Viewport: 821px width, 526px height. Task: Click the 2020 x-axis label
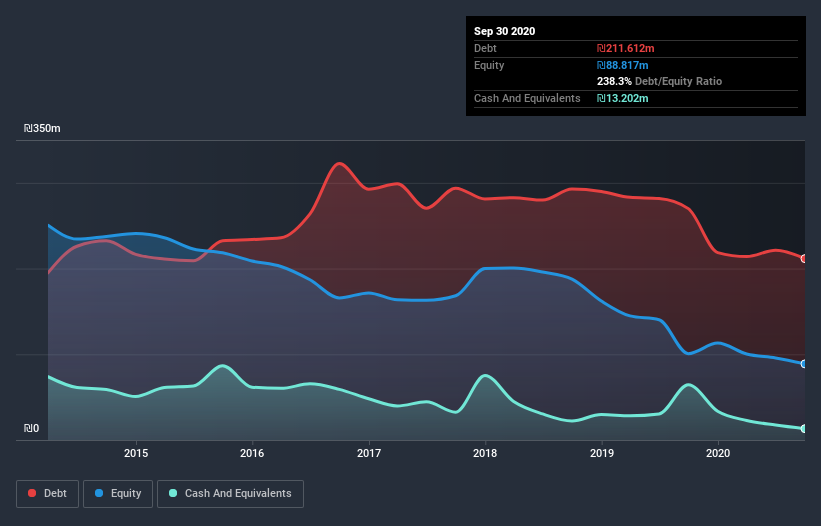click(718, 453)
